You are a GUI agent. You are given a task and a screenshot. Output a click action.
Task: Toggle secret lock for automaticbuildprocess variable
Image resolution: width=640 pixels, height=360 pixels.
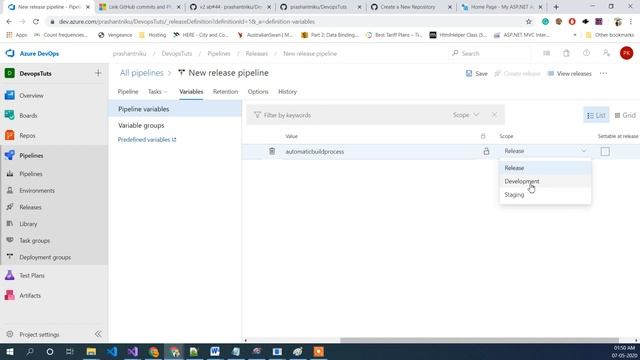[486, 151]
